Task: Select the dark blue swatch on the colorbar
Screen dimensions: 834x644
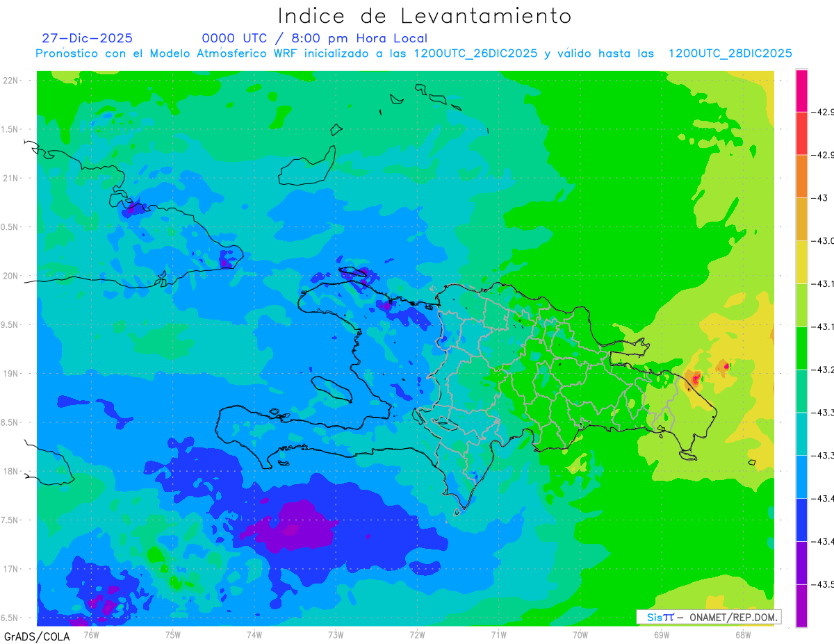Action: tap(801, 520)
